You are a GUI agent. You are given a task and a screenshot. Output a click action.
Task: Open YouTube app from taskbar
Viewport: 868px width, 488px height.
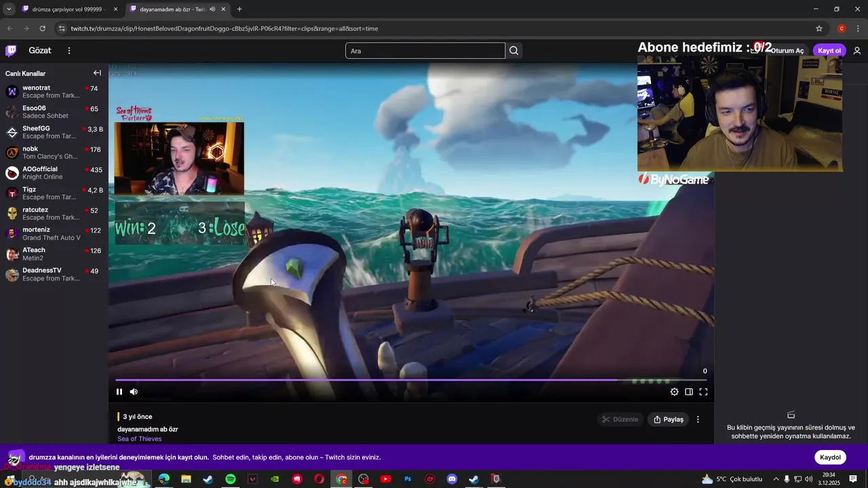coord(386,479)
